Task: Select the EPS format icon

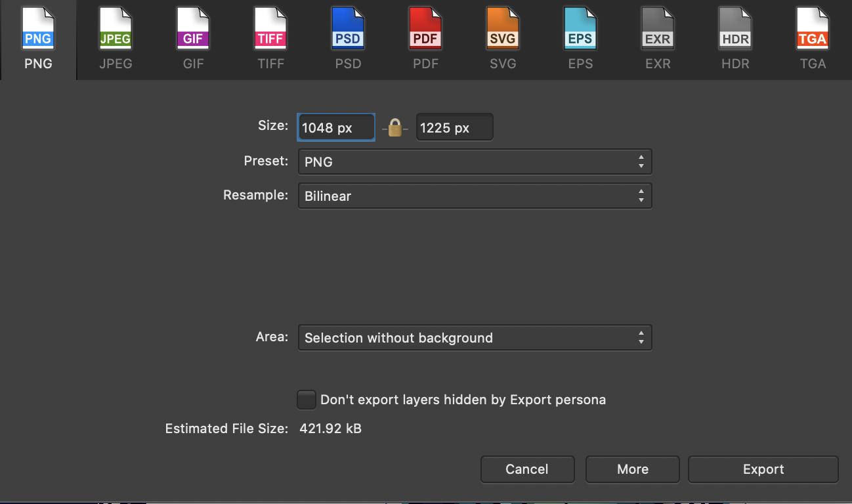Action: 580,30
